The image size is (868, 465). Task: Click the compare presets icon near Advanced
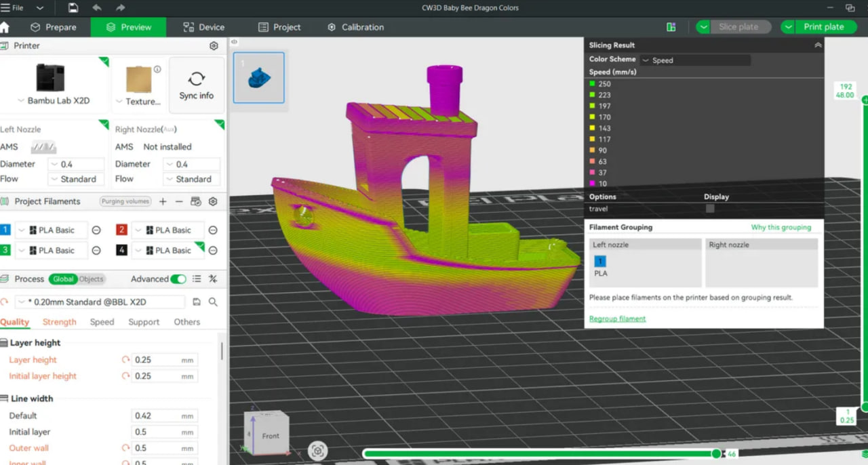click(x=213, y=279)
